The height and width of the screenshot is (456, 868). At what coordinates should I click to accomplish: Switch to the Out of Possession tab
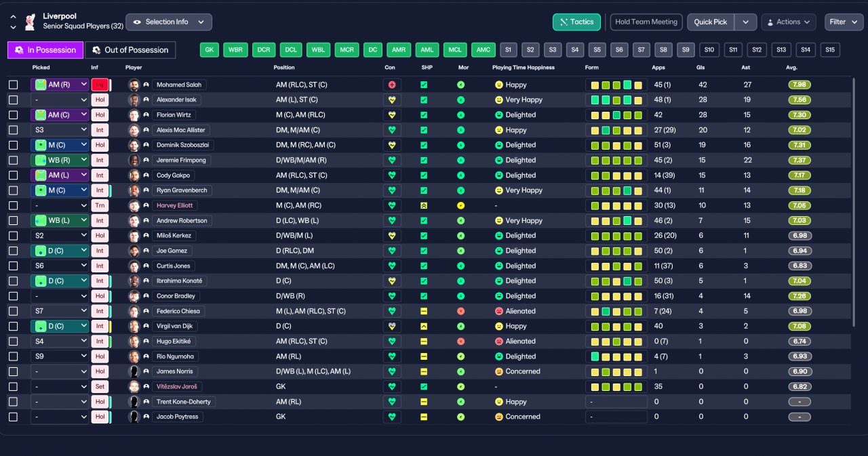tap(130, 49)
